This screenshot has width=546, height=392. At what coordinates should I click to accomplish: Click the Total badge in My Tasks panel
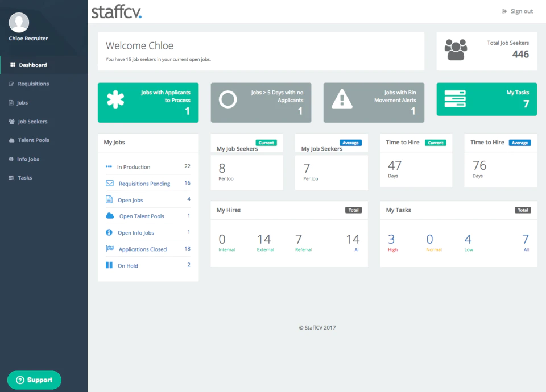523,210
